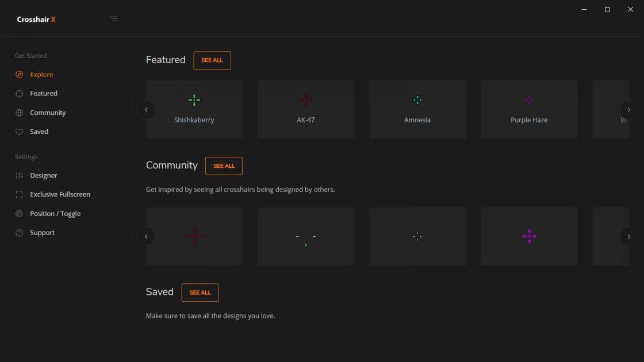
Task: Click the Shishkaberry name label
Action: click(194, 120)
